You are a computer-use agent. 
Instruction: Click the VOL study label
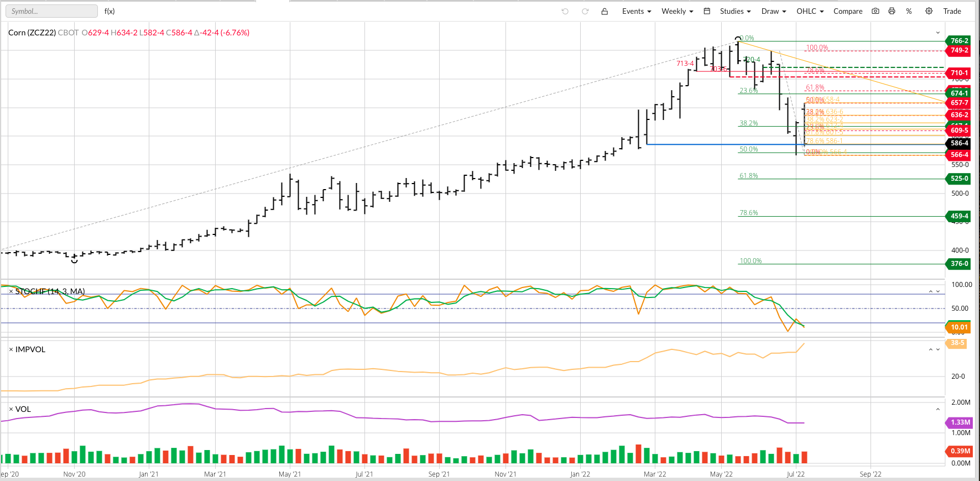point(23,409)
